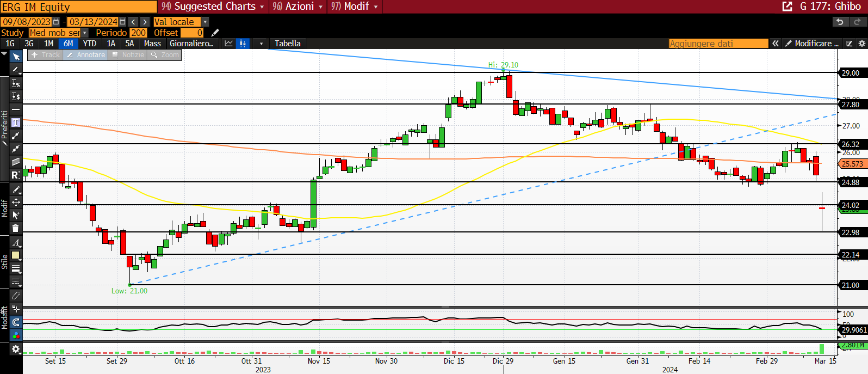The height and width of the screenshot is (374, 868).
Task: Choose the percent change measurement tool
Action: tap(16, 83)
